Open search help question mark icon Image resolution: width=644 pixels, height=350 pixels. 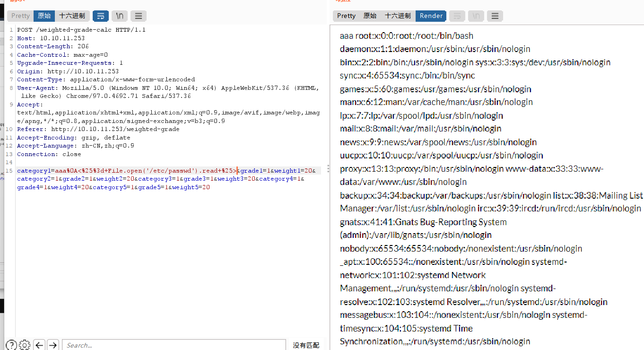point(11,345)
